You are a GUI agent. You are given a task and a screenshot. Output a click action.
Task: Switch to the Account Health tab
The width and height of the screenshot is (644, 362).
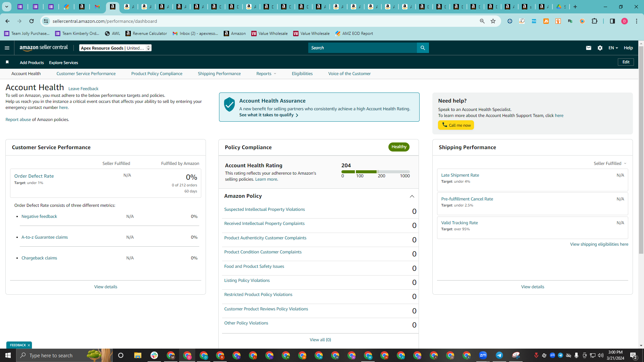(26, 74)
